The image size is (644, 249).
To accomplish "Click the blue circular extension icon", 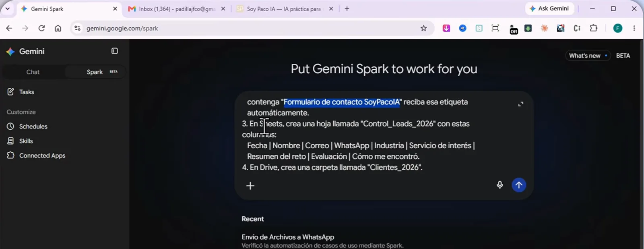I will 463,28.
